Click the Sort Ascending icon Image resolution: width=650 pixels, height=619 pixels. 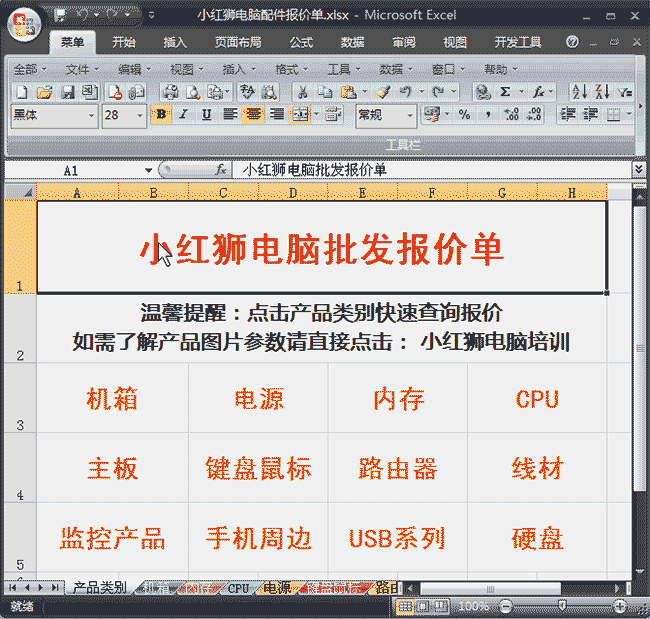pyautogui.click(x=579, y=92)
